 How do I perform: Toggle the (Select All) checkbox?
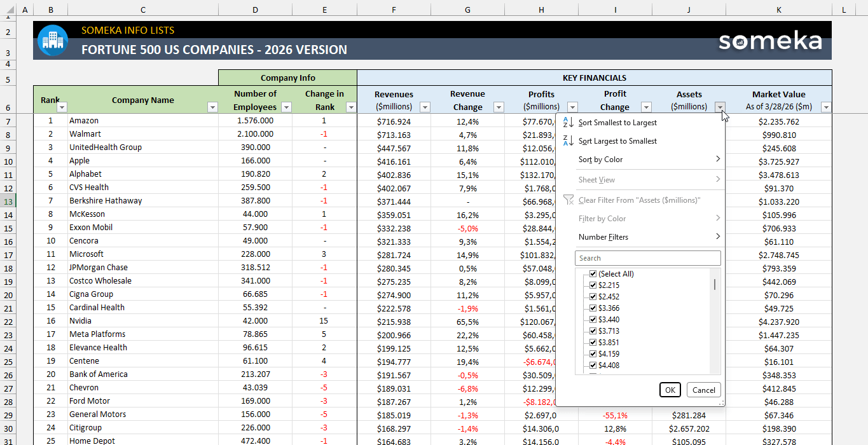pyautogui.click(x=593, y=274)
